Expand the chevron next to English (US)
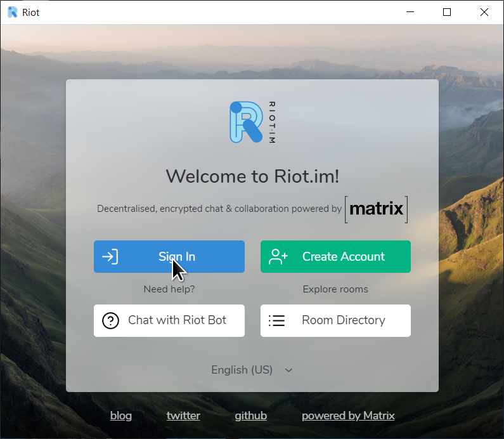 pyautogui.click(x=288, y=370)
